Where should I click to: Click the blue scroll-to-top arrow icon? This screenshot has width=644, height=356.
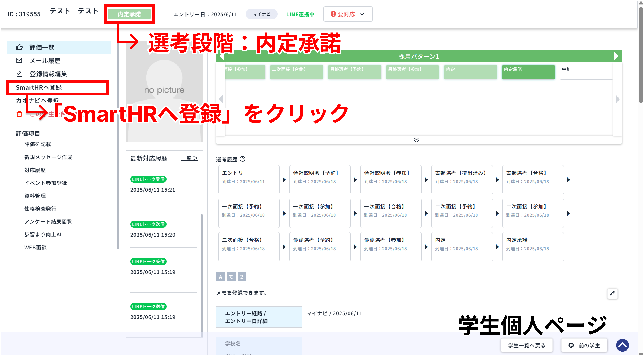[623, 345]
